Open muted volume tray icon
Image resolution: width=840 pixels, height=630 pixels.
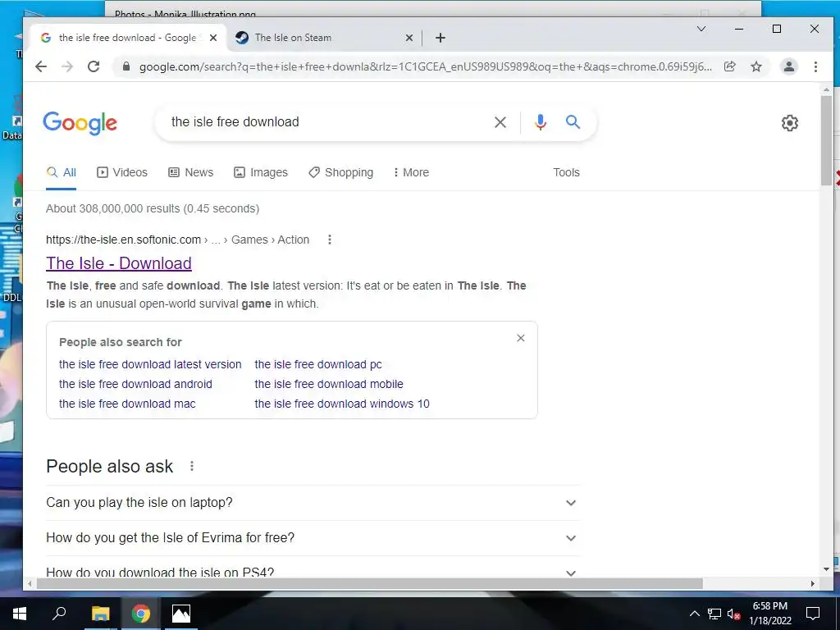point(733,614)
